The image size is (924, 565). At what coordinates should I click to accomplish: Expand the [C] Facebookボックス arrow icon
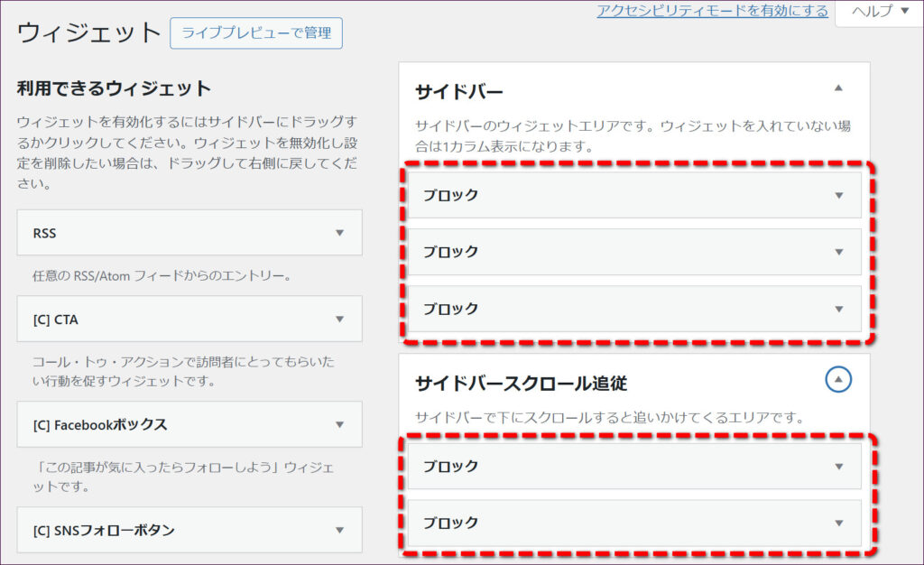(340, 424)
